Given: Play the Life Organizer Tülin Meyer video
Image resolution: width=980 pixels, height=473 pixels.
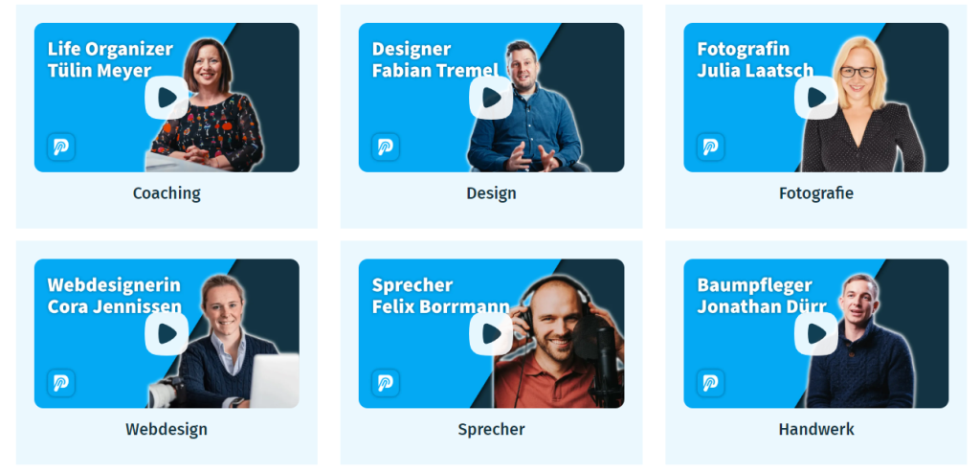Looking at the screenshot, I should tap(167, 98).
